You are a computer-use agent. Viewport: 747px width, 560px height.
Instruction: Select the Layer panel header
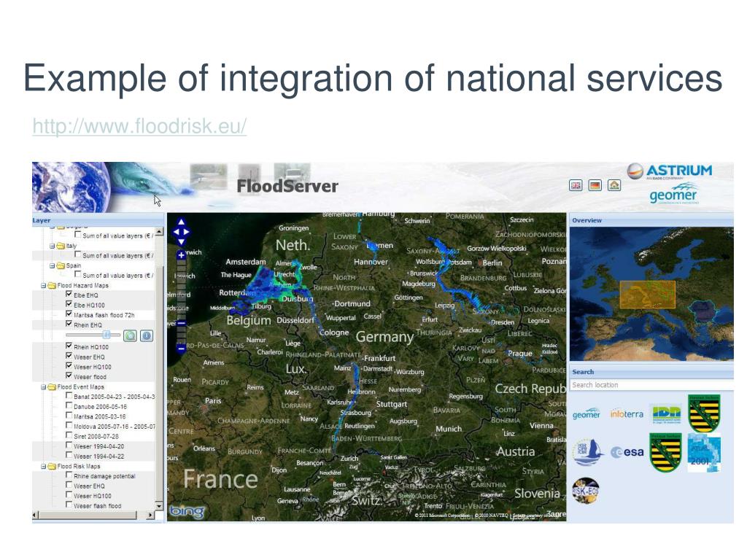pyautogui.click(x=98, y=220)
